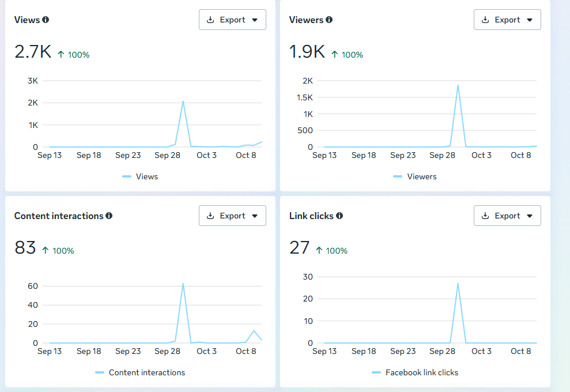The height and width of the screenshot is (392, 570).
Task: Click Oct 8 bump on Content interactions line
Action: click(x=254, y=331)
